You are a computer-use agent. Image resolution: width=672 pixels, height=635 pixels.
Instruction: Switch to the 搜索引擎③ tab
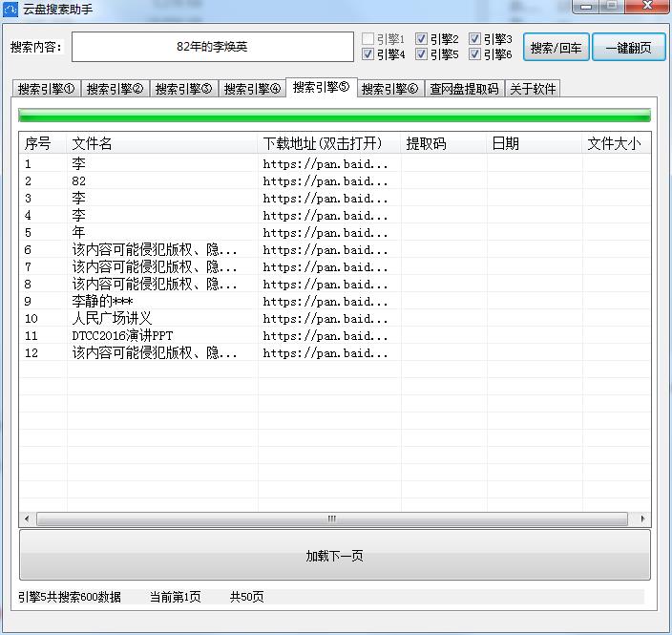point(184,89)
